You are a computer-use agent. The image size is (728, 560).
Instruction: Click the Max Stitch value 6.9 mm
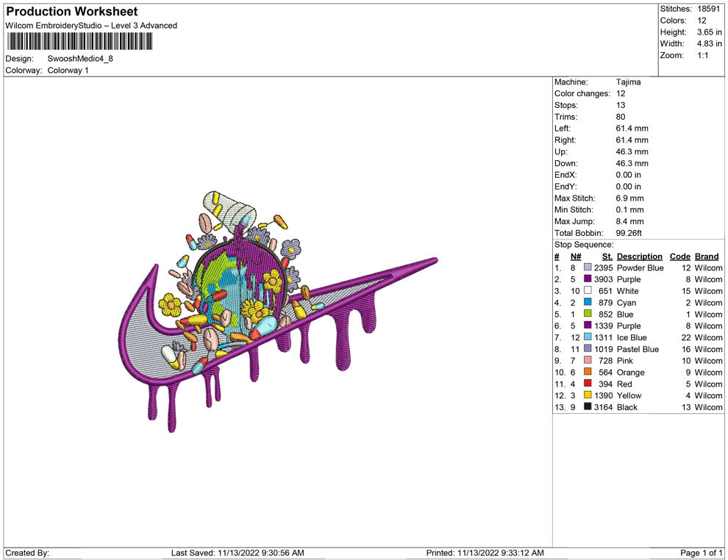pyautogui.click(x=629, y=198)
